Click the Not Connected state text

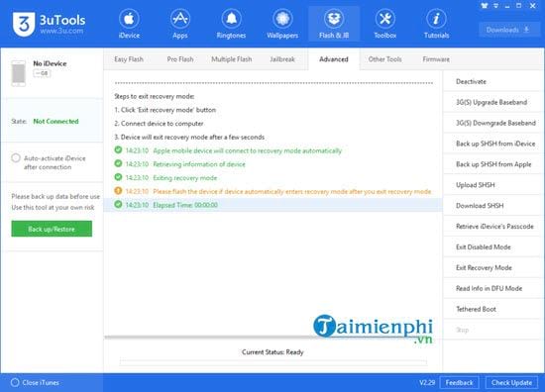(55, 121)
